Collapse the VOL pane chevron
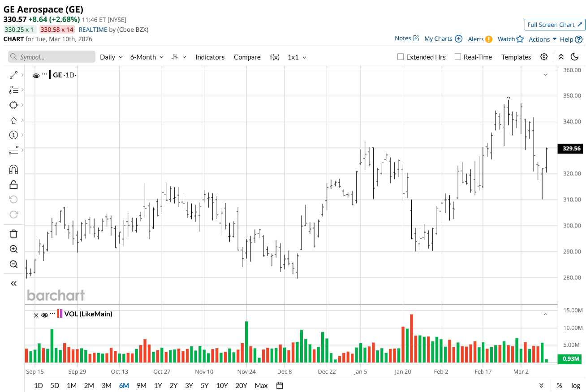Viewport: 586px width, 392px height. (545, 314)
